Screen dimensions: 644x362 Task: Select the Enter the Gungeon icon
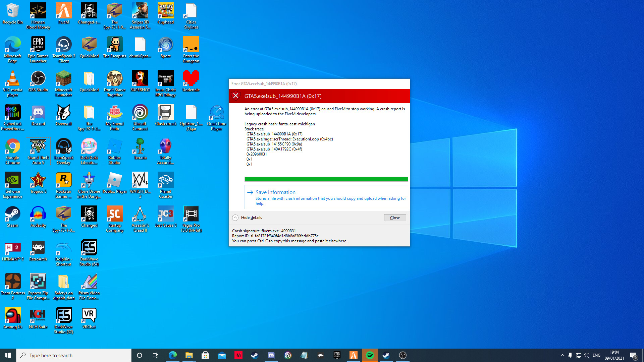[191, 50]
